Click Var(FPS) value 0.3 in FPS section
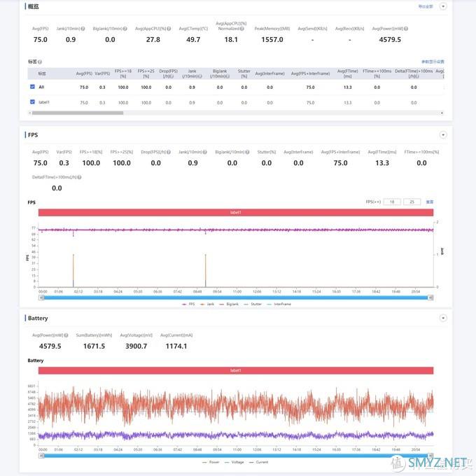Image resolution: width=476 pixels, height=476 pixels. coord(64,163)
